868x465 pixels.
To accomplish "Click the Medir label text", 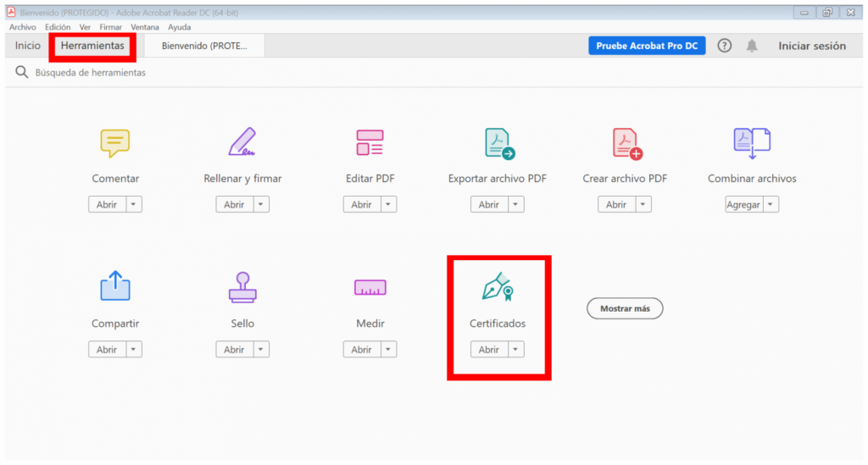I will click(370, 324).
